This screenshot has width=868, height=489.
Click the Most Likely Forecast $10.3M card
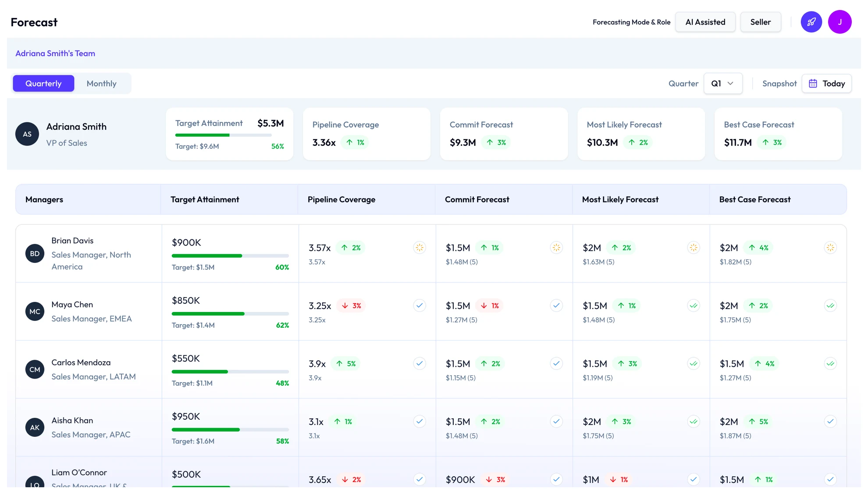point(641,134)
